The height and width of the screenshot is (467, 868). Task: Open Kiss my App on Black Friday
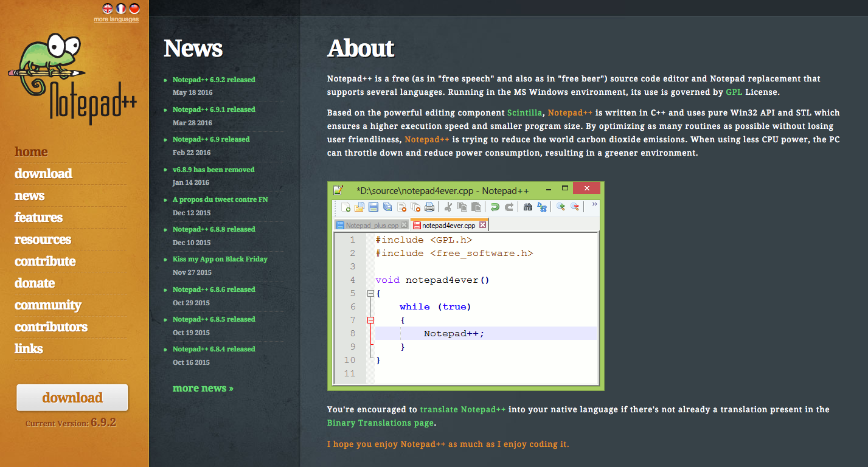[x=220, y=259]
